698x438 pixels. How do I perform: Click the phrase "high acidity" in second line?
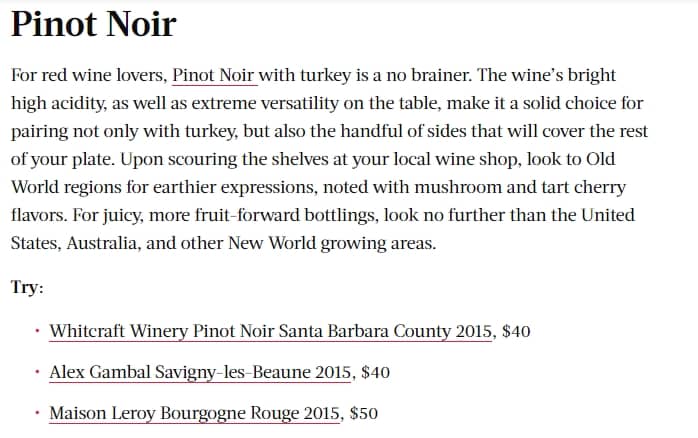pyautogui.click(x=58, y=103)
